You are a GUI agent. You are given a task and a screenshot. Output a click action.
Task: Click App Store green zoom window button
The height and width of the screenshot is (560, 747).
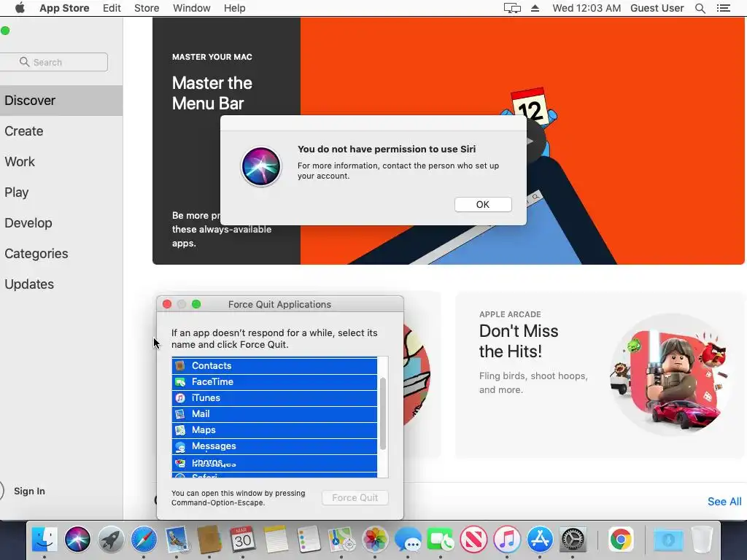click(5, 31)
